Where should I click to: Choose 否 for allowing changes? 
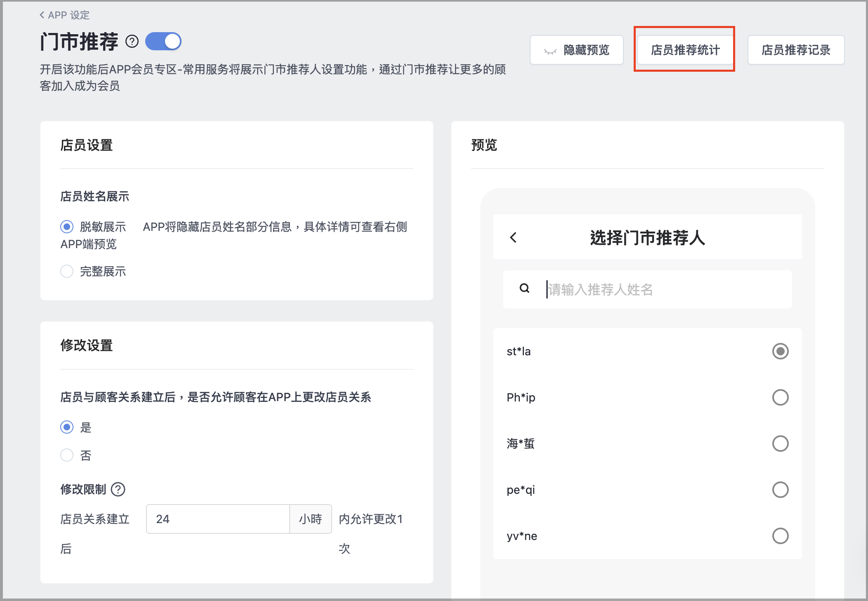(67, 455)
